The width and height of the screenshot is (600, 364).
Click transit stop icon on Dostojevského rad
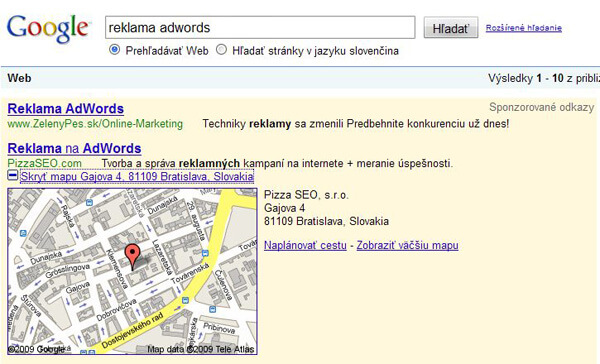click(186, 300)
